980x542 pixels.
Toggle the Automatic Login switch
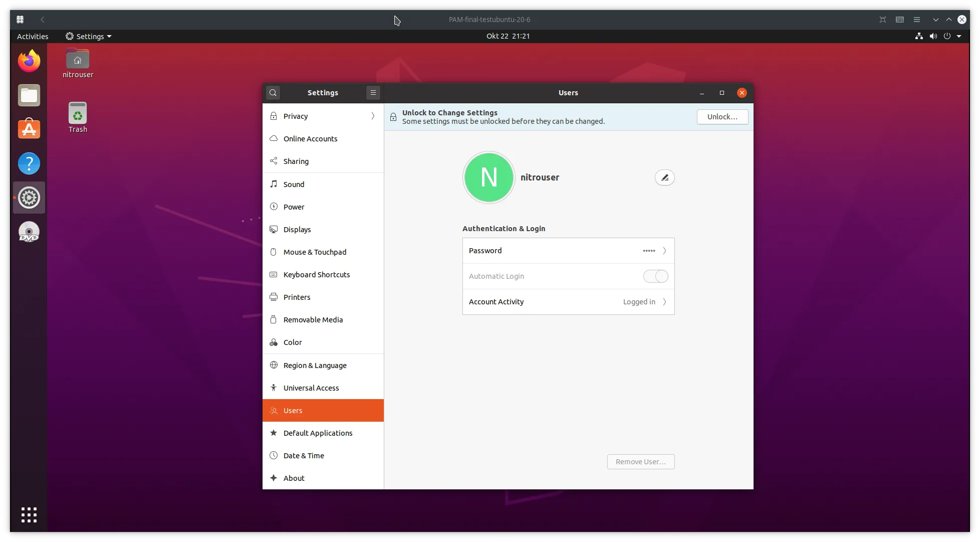click(655, 276)
